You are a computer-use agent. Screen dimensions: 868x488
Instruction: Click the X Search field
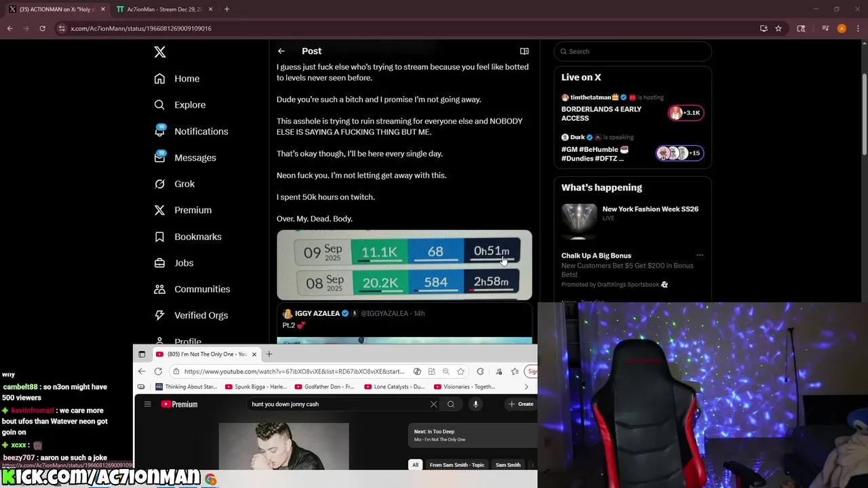[x=633, y=52]
